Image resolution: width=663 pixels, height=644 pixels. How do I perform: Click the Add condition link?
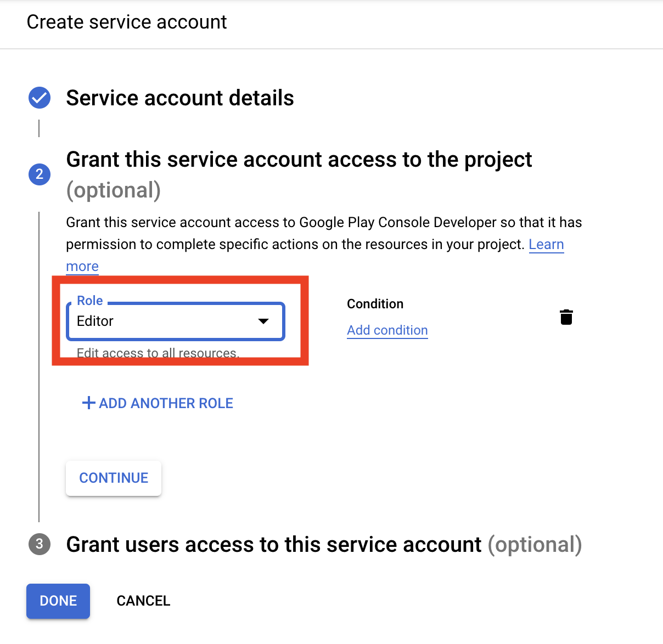(387, 330)
